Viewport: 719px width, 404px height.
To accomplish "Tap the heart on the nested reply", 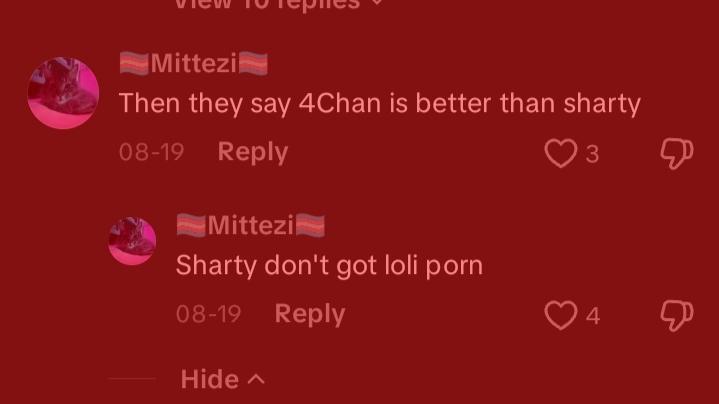I will [560, 315].
